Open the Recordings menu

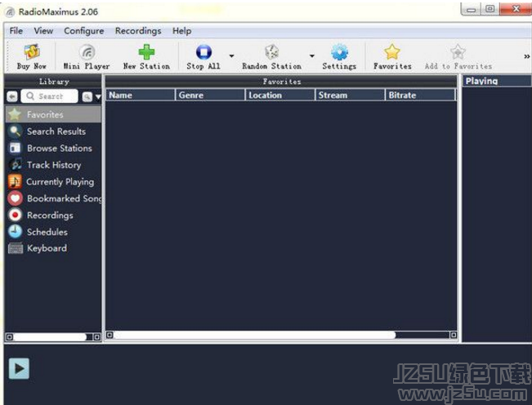(x=138, y=31)
